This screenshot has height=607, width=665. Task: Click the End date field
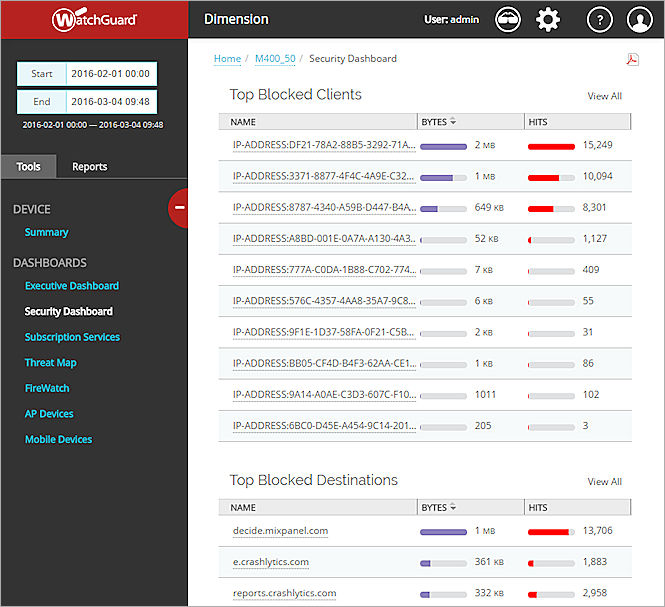[x=111, y=101]
